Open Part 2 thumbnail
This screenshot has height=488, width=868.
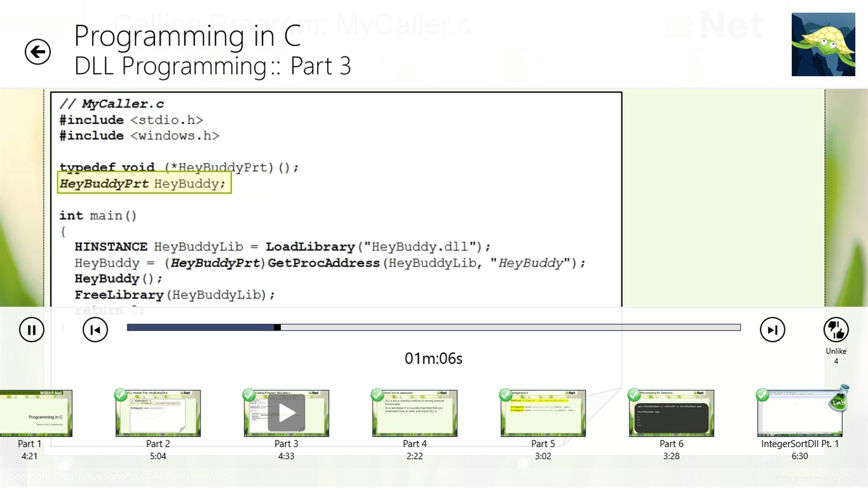[x=158, y=413]
